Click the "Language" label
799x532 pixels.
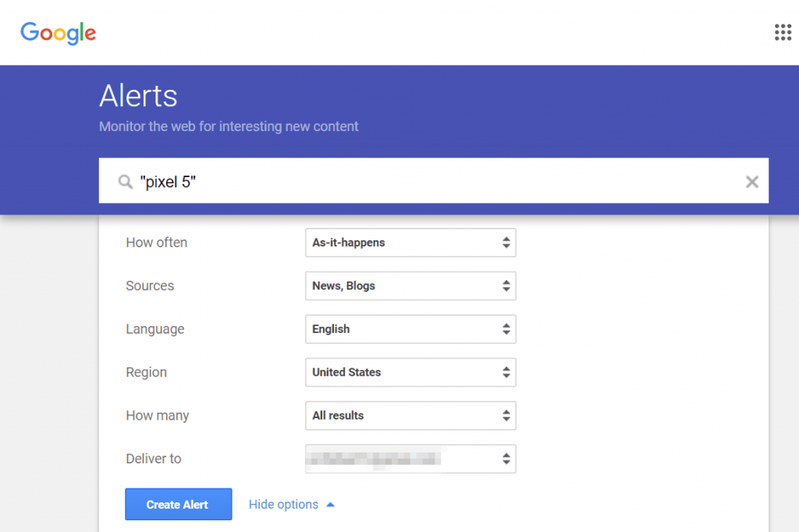pyautogui.click(x=155, y=330)
